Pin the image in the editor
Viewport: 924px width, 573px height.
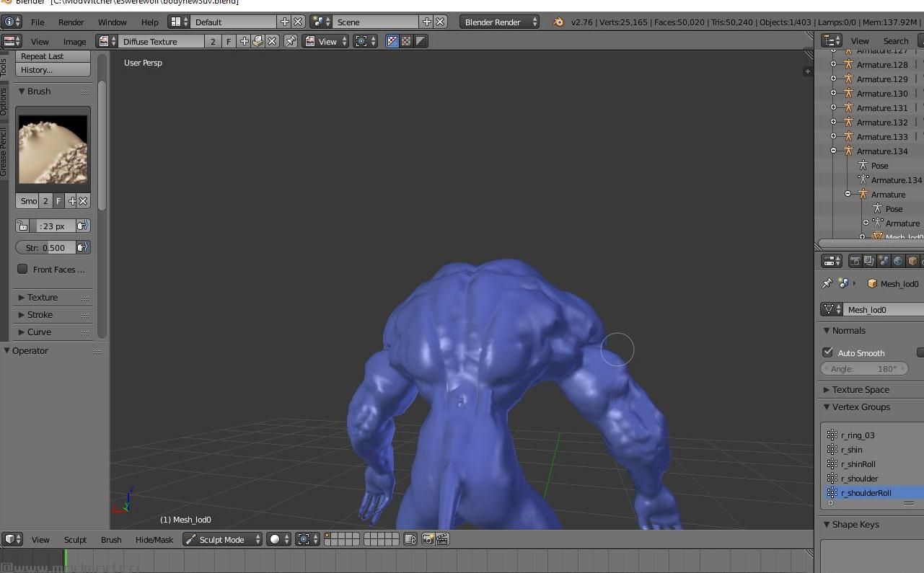290,41
